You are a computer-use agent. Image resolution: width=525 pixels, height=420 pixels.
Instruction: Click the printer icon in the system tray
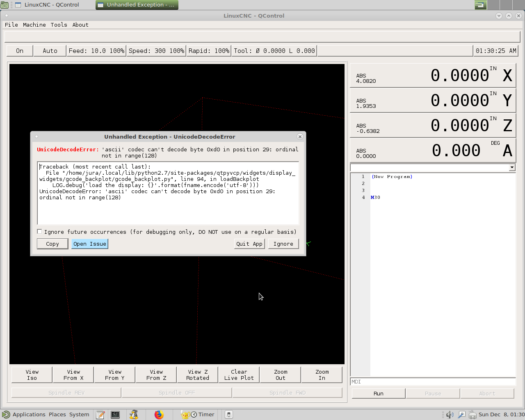click(x=472, y=415)
